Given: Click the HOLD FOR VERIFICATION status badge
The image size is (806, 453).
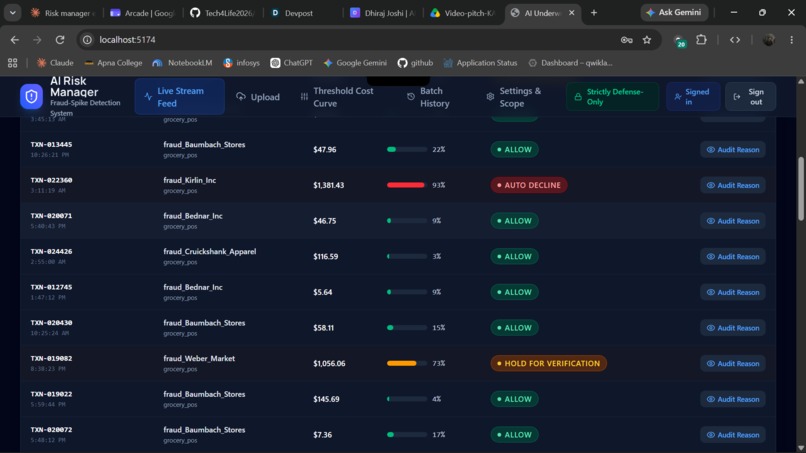Looking at the screenshot, I should coord(548,363).
